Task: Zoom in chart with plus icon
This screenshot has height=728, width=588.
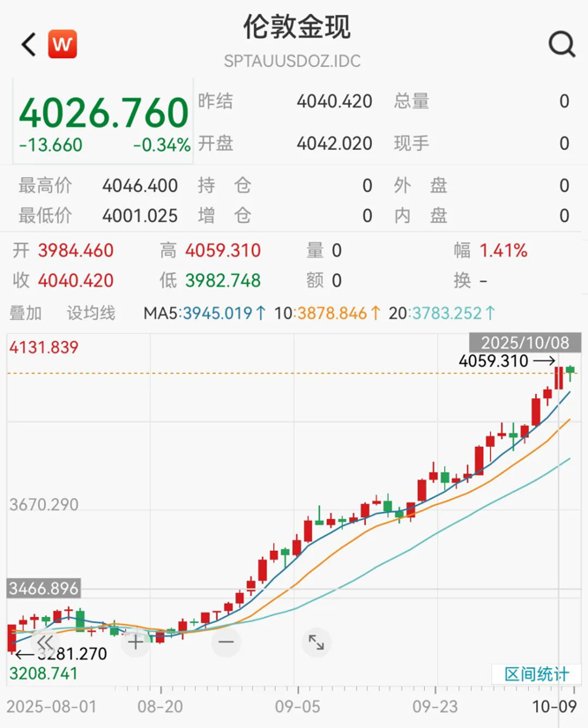Action: [x=136, y=642]
